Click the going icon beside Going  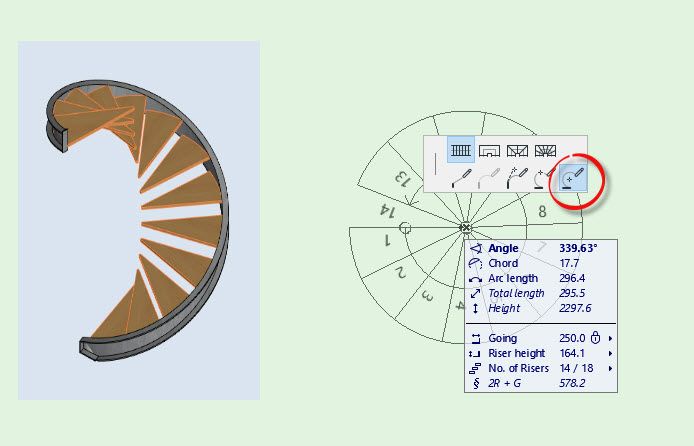tap(475, 338)
